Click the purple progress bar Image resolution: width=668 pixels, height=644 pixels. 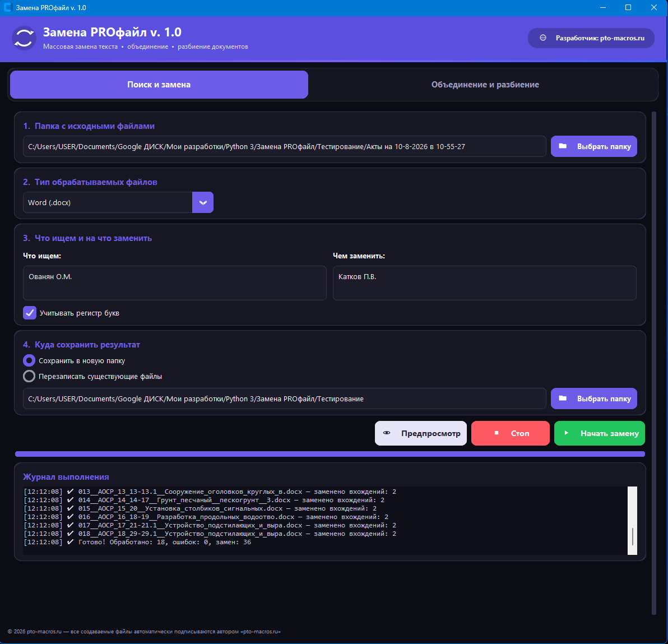[x=330, y=454]
